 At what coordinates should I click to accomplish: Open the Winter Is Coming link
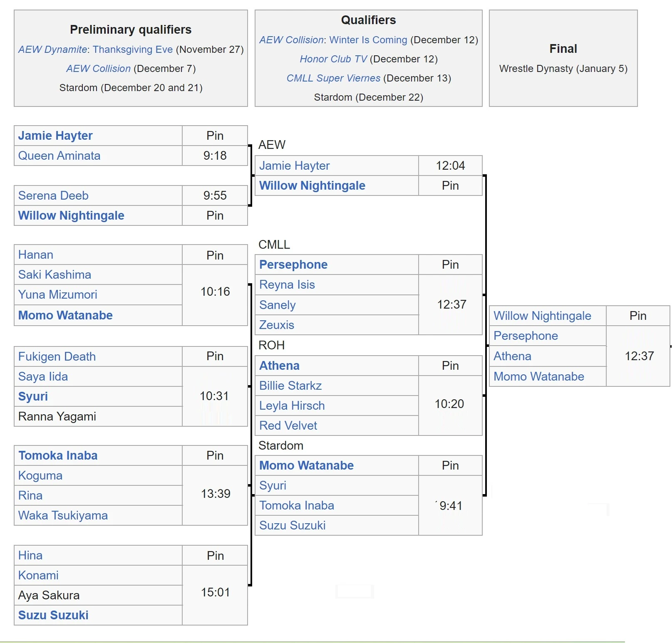368,40
